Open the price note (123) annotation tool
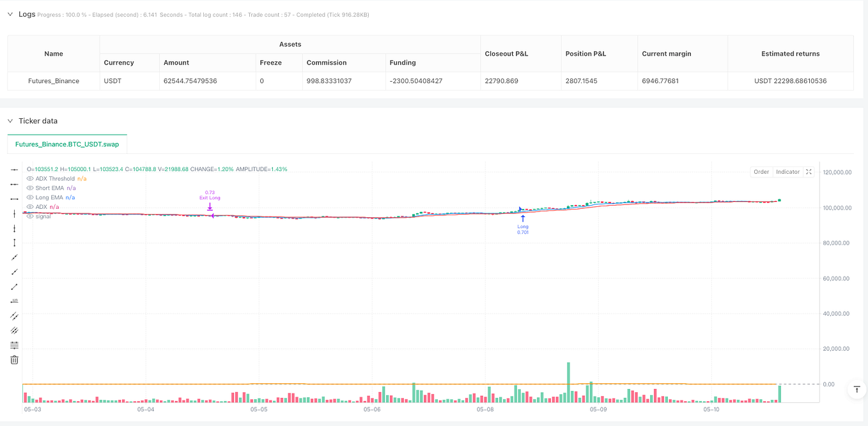 14,300
